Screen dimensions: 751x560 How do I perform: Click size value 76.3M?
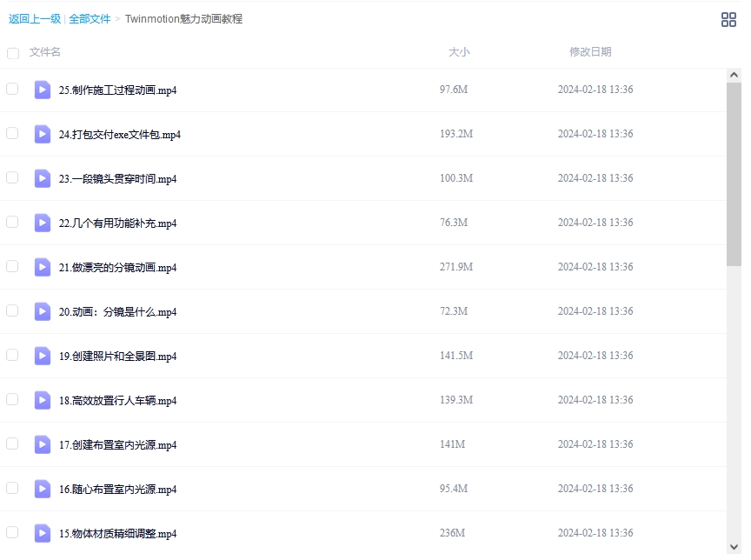click(454, 223)
